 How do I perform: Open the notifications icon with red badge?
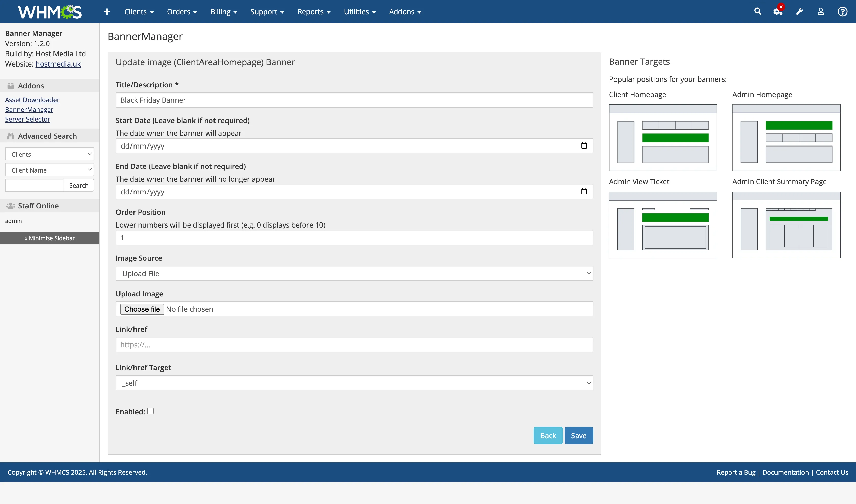click(x=778, y=11)
